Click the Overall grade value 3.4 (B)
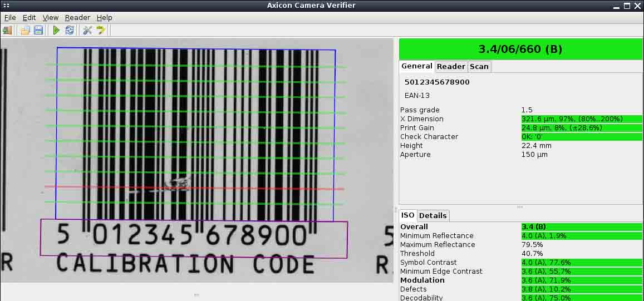644x301 pixels. (x=582, y=227)
